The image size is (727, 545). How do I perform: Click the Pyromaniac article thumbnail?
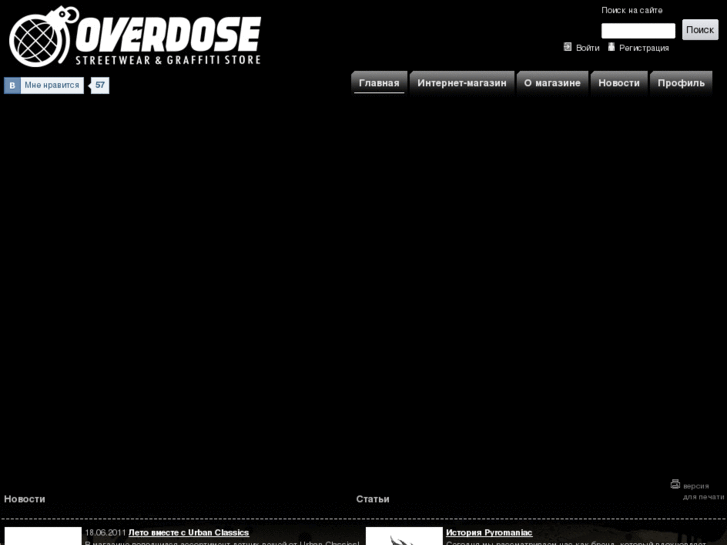pyautogui.click(x=404, y=536)
